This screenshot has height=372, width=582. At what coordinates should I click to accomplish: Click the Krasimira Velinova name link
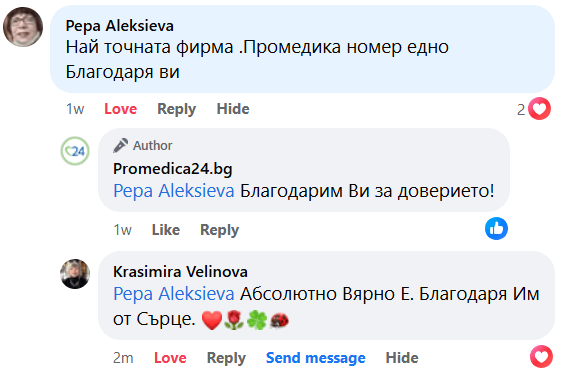(180, 272)
